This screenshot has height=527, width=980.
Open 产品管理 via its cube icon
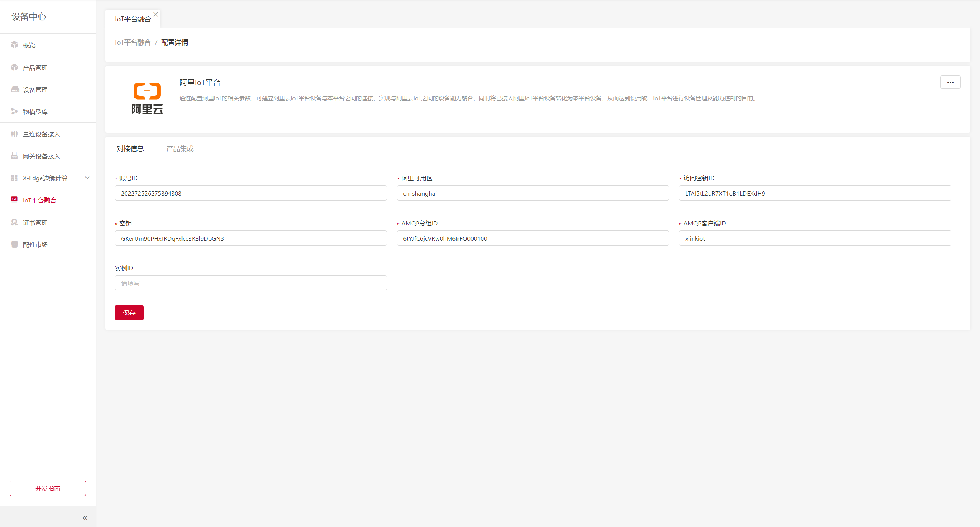point(15,67)
